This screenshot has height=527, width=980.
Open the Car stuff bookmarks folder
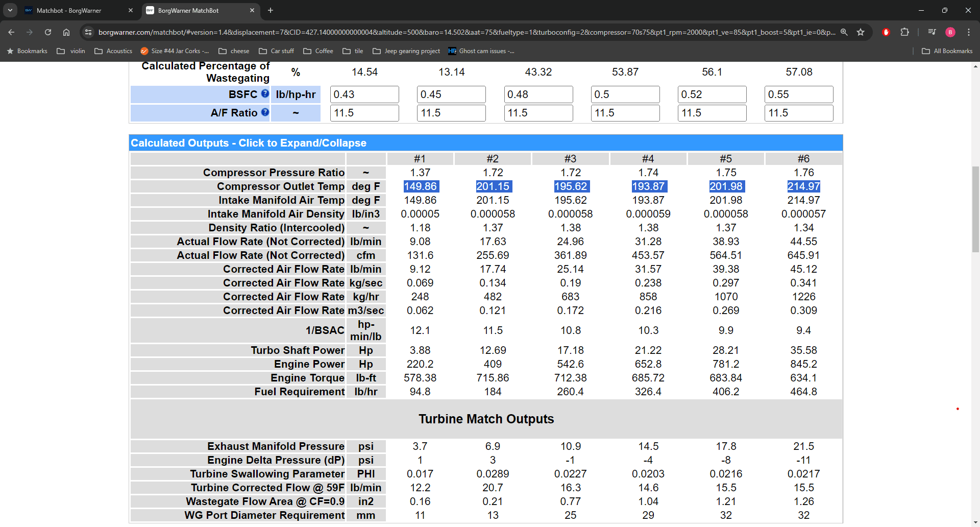point(277,51)
